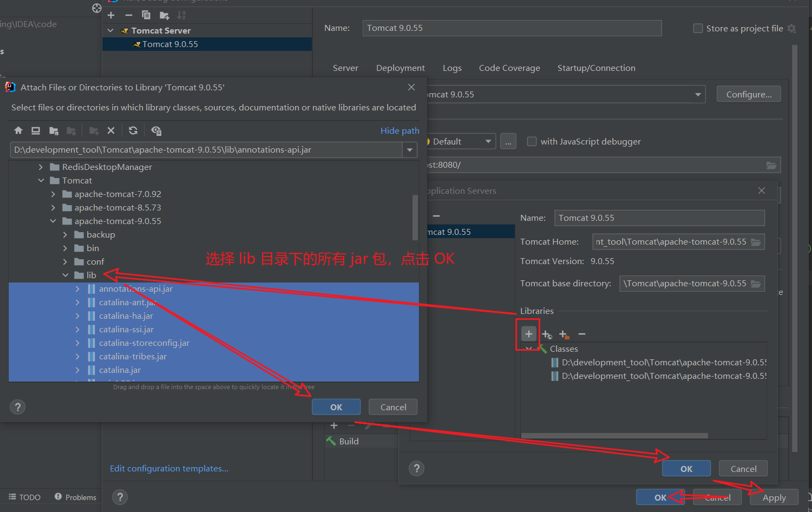Click the new folder icon in chooser toolbar

[x=94, y=130]
